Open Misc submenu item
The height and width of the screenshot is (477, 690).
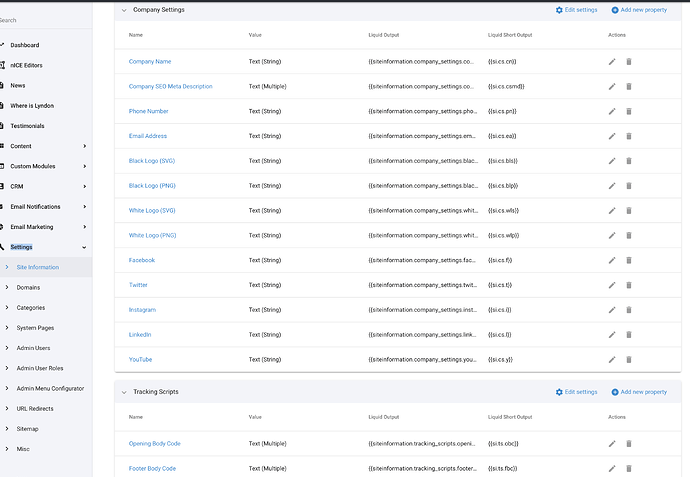coord(23,449)
